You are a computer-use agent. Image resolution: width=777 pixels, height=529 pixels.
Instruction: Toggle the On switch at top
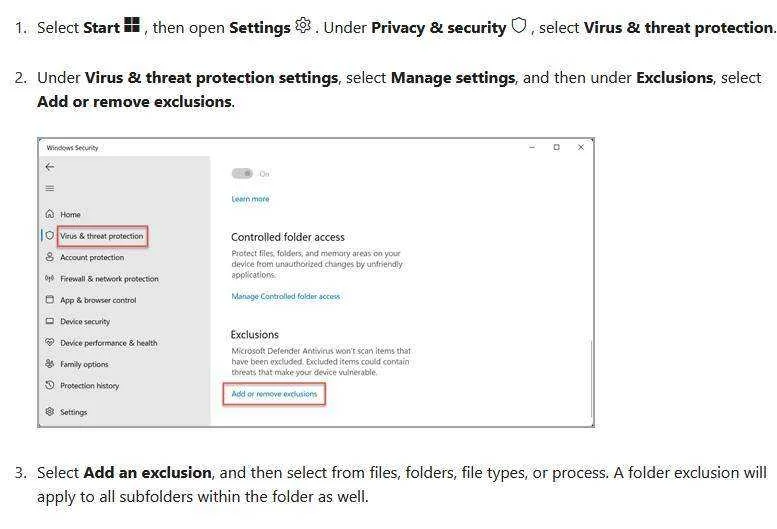point(242,173)
